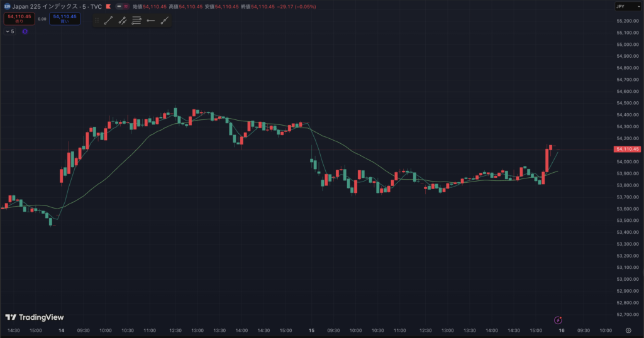Screen dimensions: 644x338
Task: Open the TradingView logo link
Action: [x=35, y=317]
